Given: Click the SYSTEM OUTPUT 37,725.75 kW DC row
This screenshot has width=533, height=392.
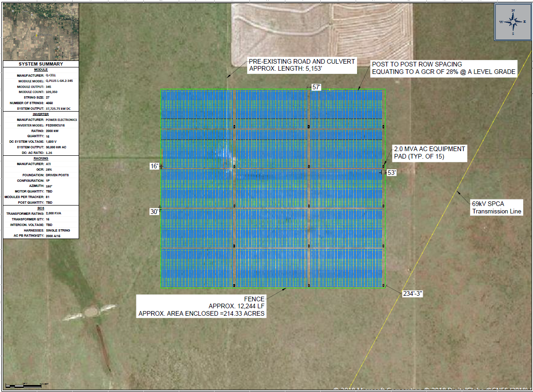Looking at the screenshot, I should tap(41, 108).
